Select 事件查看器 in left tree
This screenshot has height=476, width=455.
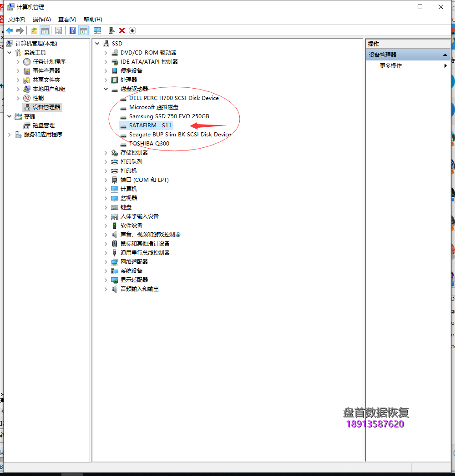(x=46, y=71)
